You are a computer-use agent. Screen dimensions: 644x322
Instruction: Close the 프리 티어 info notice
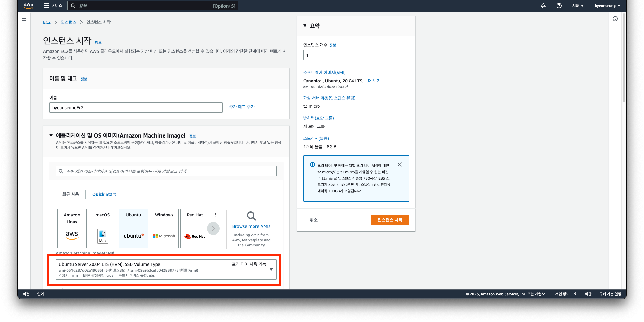point(400,164)
